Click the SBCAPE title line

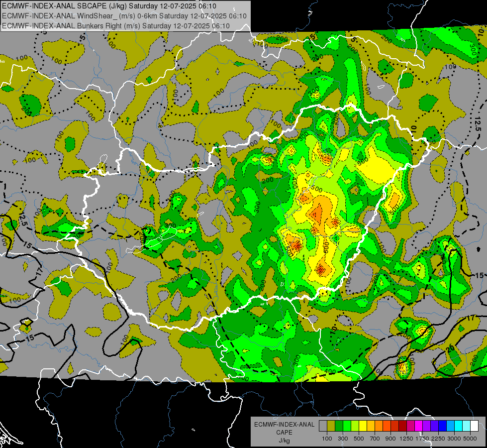coord(109,6)
